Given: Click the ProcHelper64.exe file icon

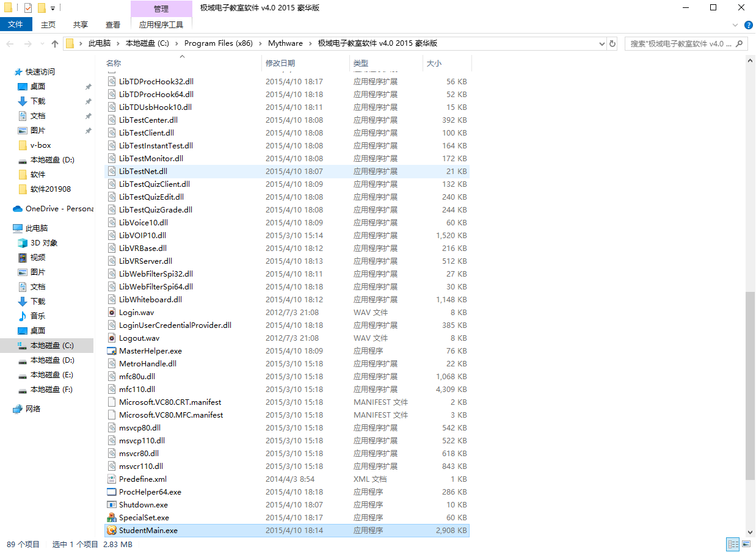Looking at the screenshot, I should [111, 492].
